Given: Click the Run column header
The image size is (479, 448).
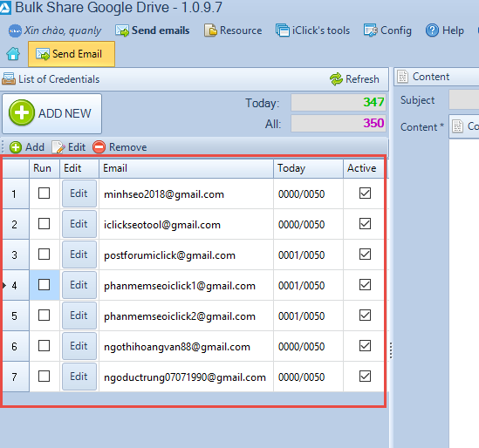Looking at the screenshot, I should pos(44,168).
